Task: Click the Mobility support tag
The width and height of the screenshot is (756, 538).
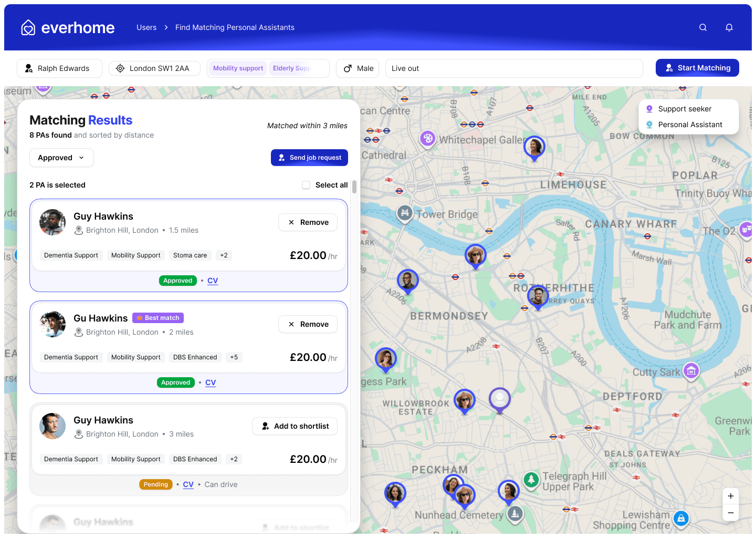Action: tap(238, 68)
